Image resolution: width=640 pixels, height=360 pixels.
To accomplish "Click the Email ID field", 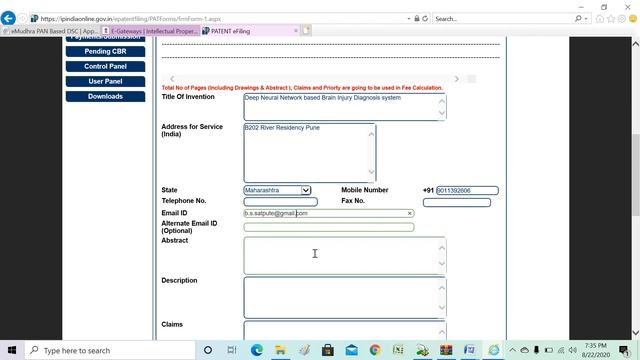I will click(329, 213).
